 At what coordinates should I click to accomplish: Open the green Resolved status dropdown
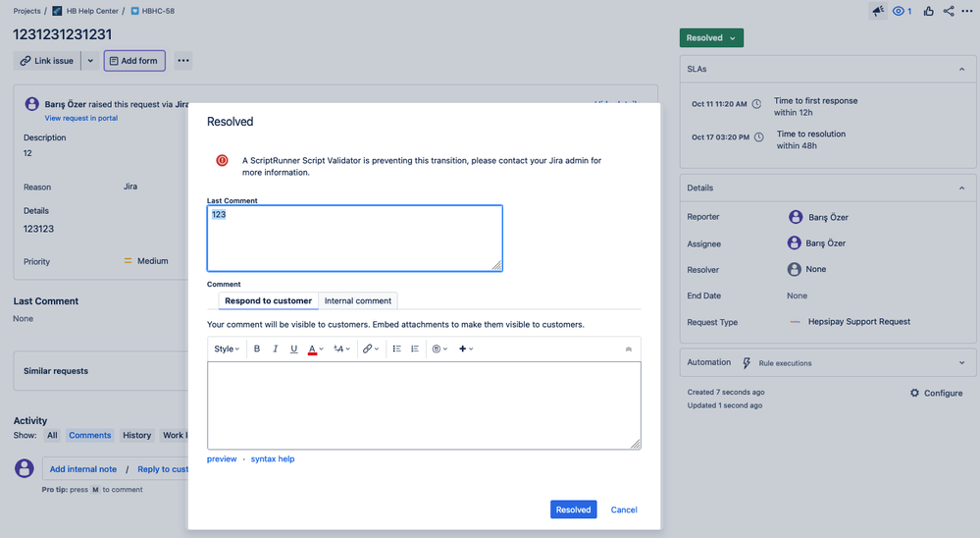click(x=711, y=38)
